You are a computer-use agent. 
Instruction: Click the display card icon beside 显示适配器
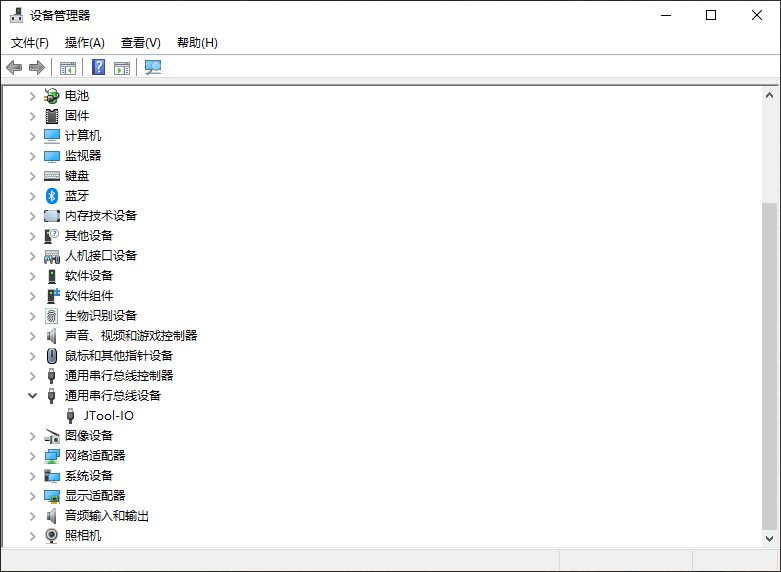51,496
